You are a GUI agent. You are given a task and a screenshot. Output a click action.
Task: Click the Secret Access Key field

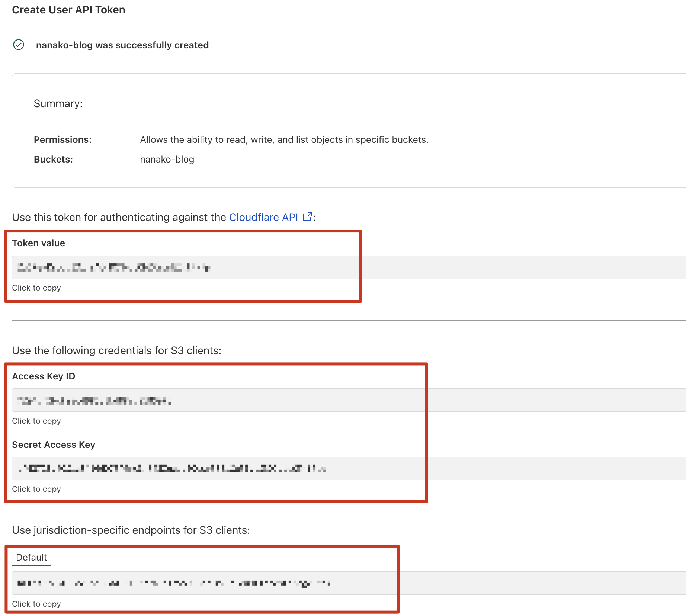186,469
